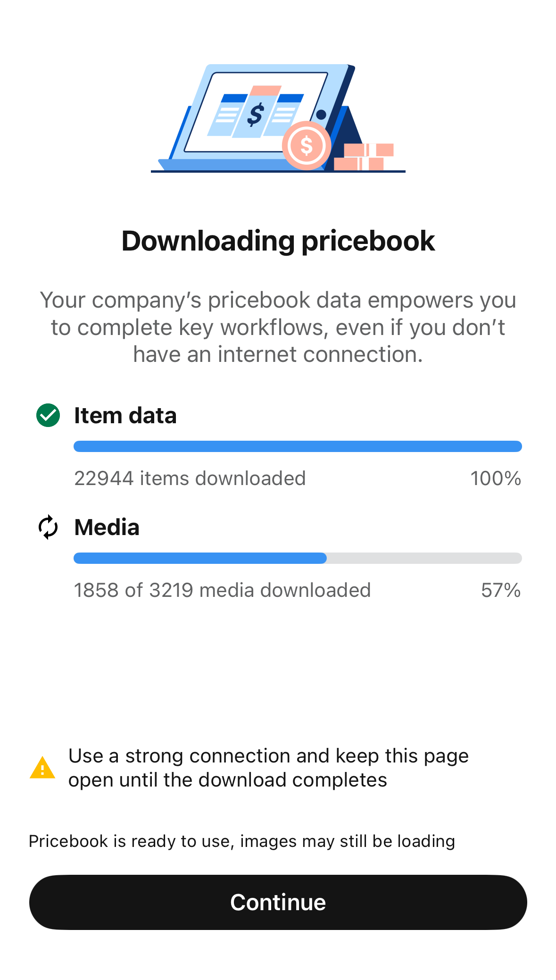
Task: Click the 57% media percentage
Action: 501,590
